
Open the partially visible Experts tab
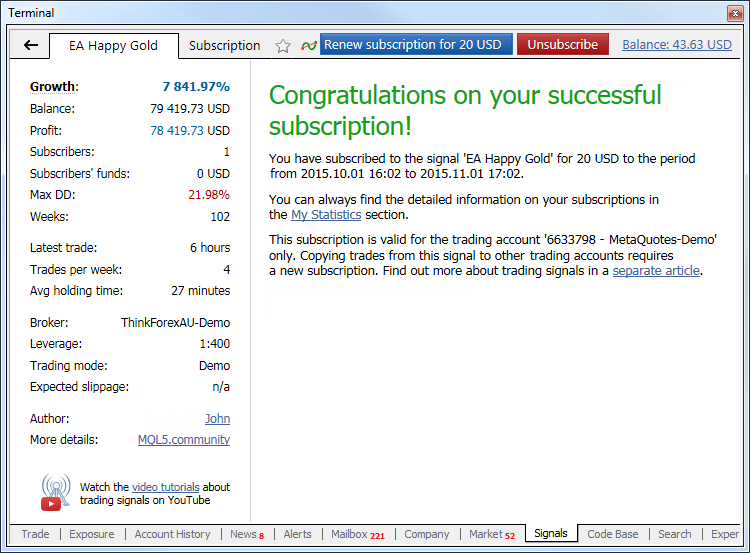coord(725,534)
